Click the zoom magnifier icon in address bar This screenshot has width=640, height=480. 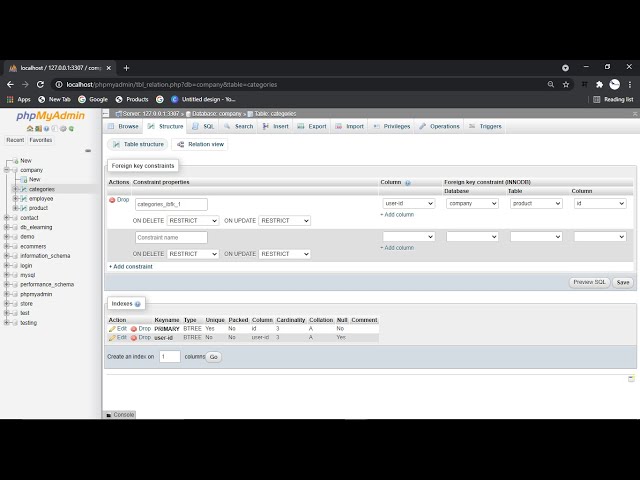click(x=551, y=84)
